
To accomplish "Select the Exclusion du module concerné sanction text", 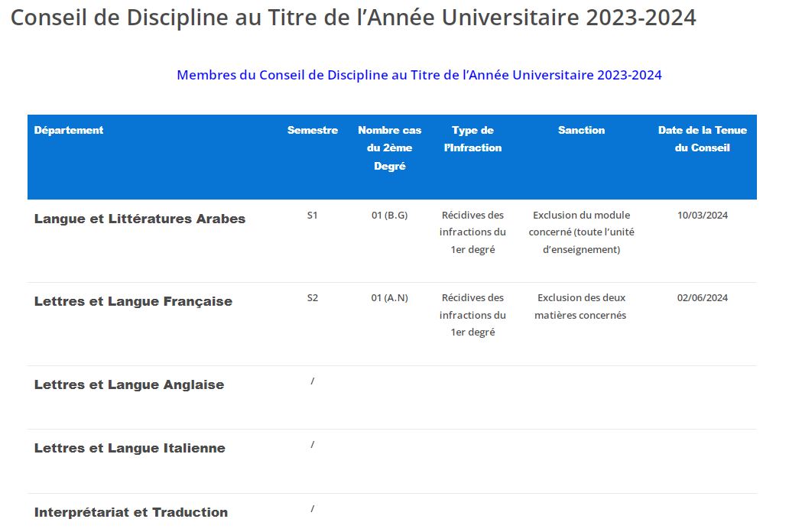I will coord(581,232).
